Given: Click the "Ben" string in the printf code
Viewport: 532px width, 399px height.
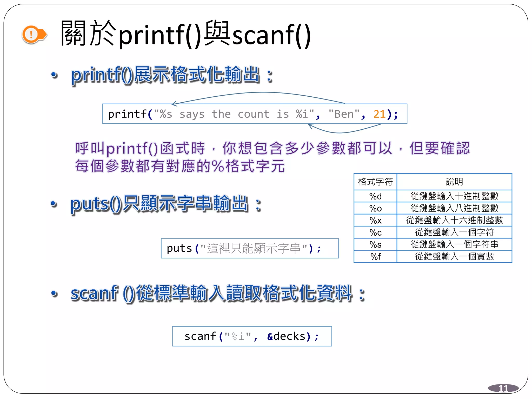Looking at the screenshot, I should pyautogui.click(x=344, y=114).
